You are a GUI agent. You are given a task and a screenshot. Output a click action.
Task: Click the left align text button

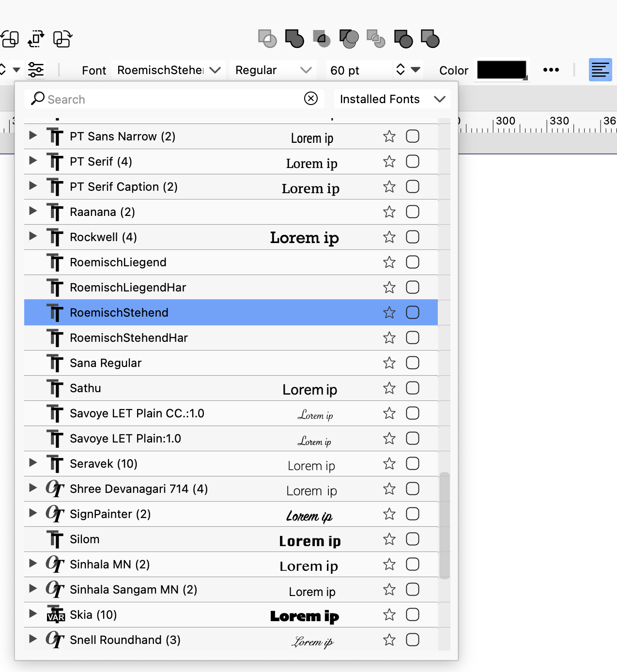pos(600,70)
